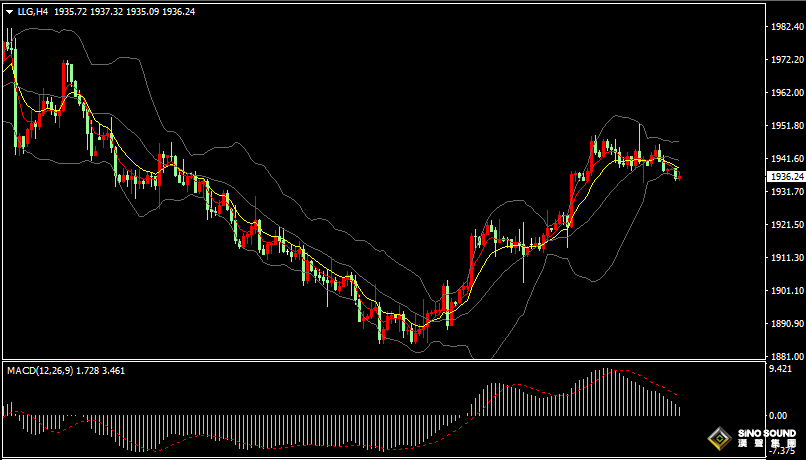
Task: Click the 1941.60 price axis label
Action: (782, 159)
